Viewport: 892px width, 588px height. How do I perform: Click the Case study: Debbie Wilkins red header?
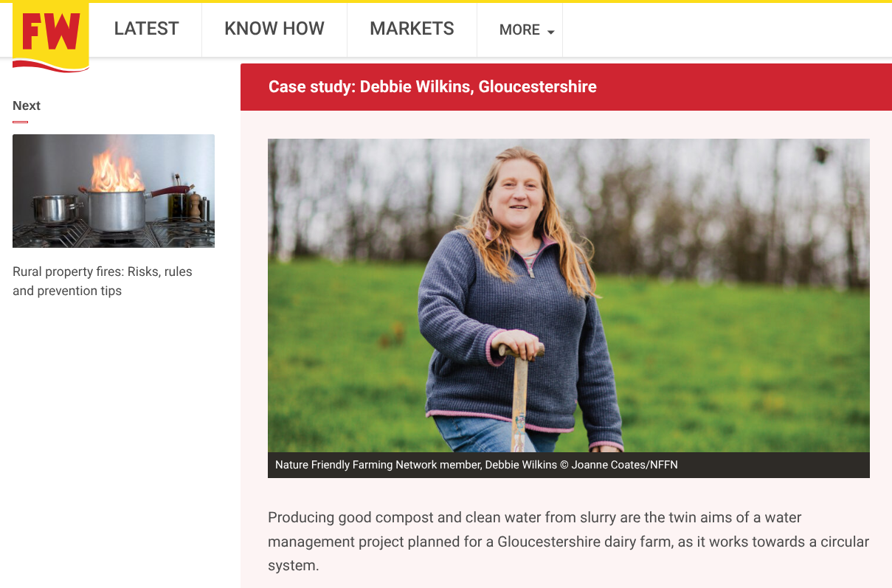coord(566,87)
